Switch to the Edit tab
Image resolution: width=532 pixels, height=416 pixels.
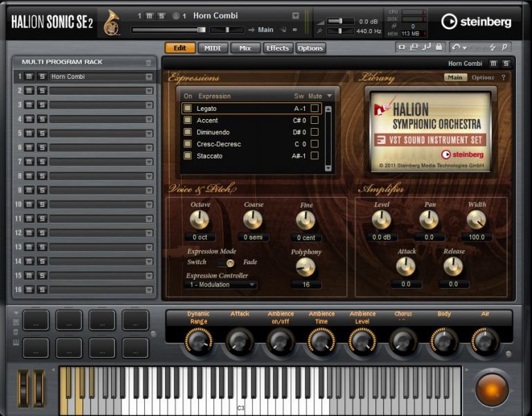(180, 48)
